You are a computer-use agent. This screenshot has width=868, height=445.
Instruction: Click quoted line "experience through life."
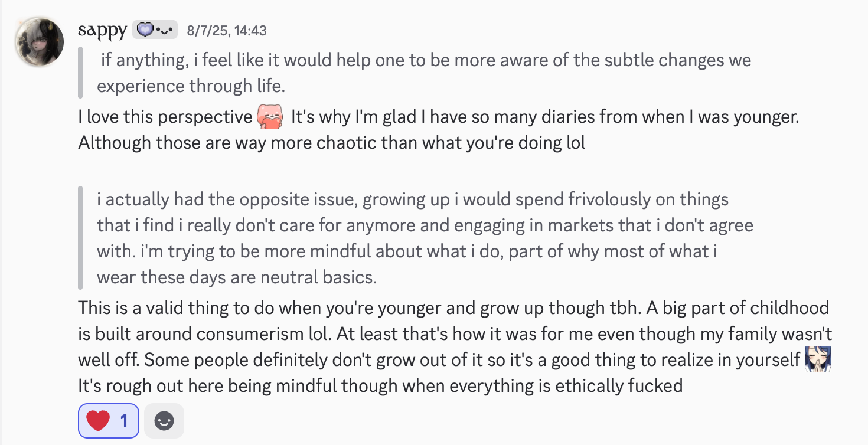coord(191,86)
